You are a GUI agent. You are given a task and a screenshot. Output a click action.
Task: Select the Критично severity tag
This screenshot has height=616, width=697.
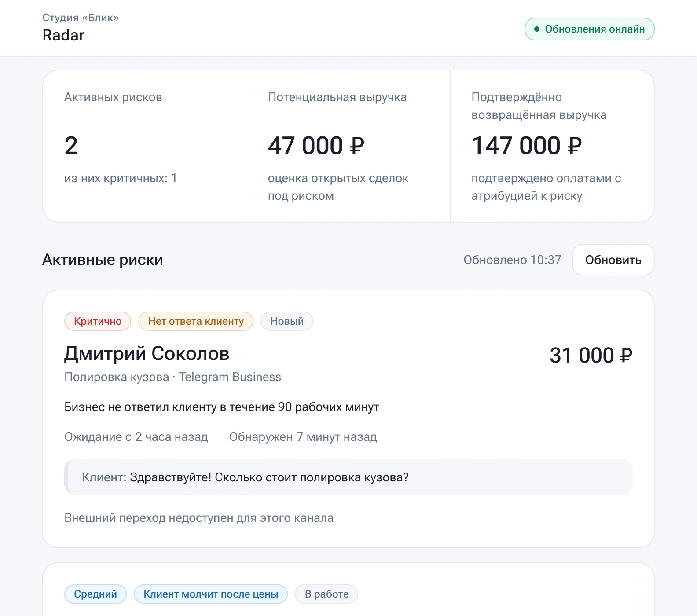point(98,321)
